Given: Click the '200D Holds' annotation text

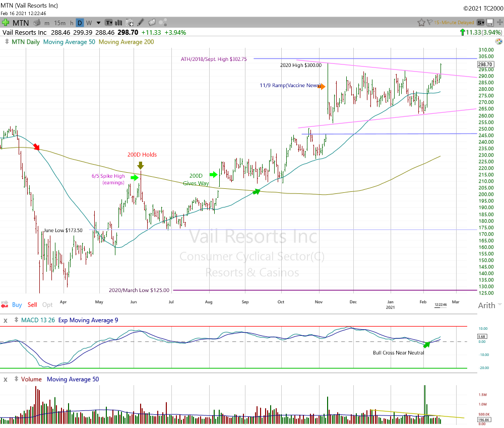Looking at the screenshot, I should [142, 155].
